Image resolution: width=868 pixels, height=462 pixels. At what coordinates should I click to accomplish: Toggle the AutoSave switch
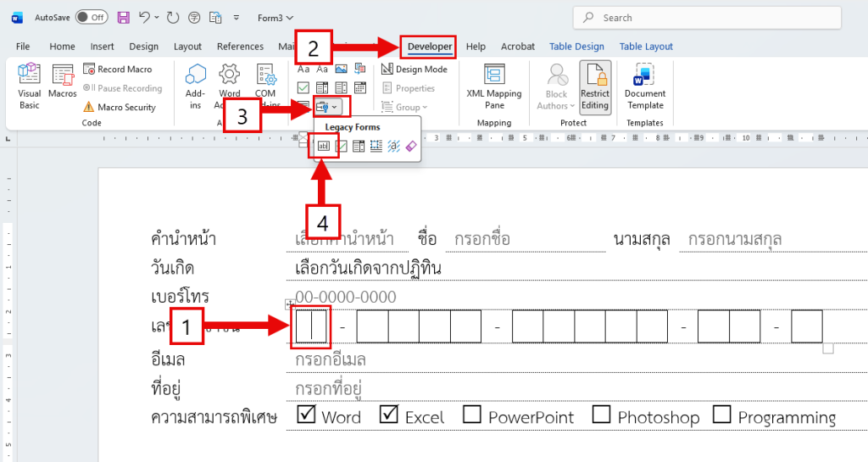[x=92, y=17]
